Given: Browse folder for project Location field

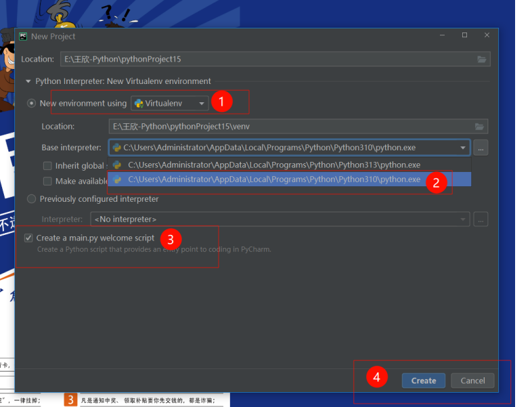Looking at the screenshot, I should pos(482,59).
